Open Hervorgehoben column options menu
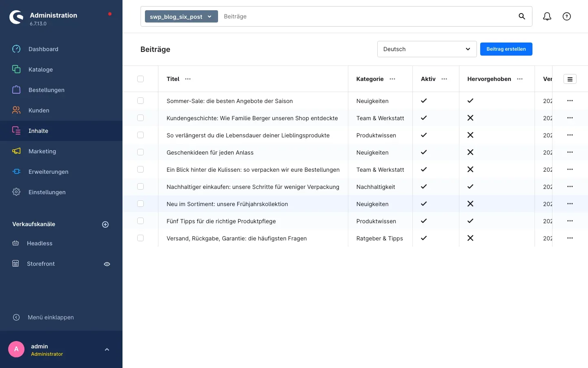 tap(520, 79)
